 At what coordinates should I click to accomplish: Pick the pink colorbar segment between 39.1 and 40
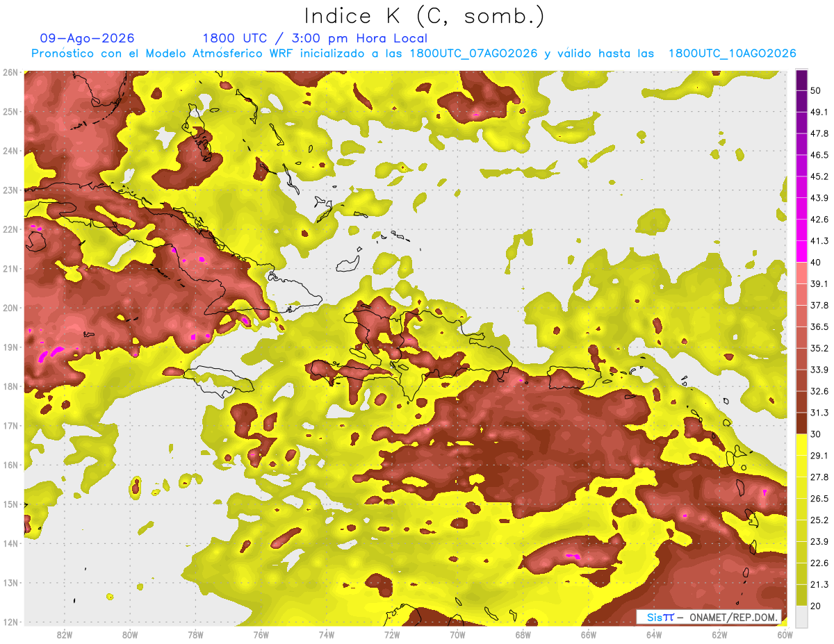click(x=801, y=273)
